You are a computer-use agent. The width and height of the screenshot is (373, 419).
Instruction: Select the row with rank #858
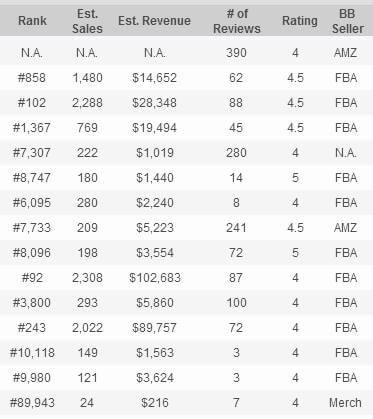pyautogui.click(x=186, y=78)
